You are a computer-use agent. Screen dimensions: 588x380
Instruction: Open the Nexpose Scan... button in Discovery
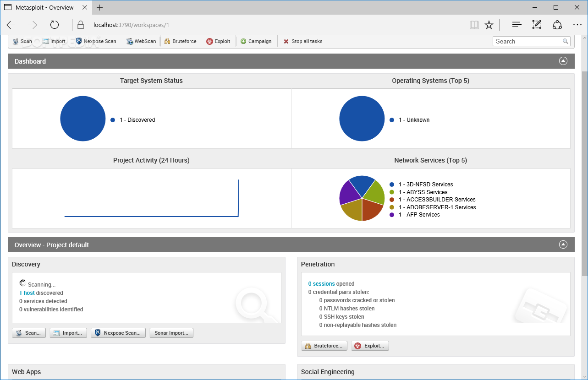[x=118, y=333]
